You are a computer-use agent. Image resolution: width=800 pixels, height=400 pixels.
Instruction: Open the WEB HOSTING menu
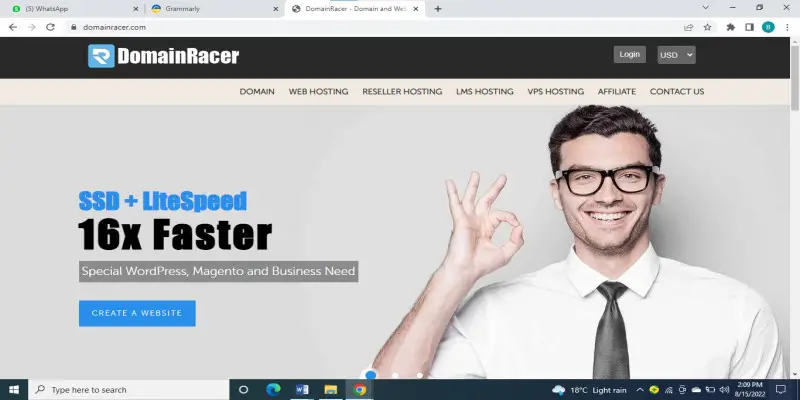pos(318,92)
